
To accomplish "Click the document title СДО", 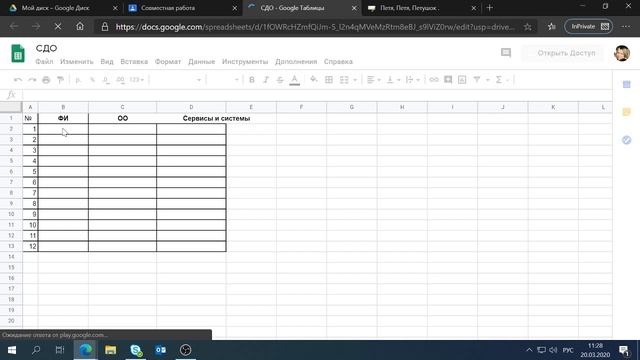I will click(46, 48).
